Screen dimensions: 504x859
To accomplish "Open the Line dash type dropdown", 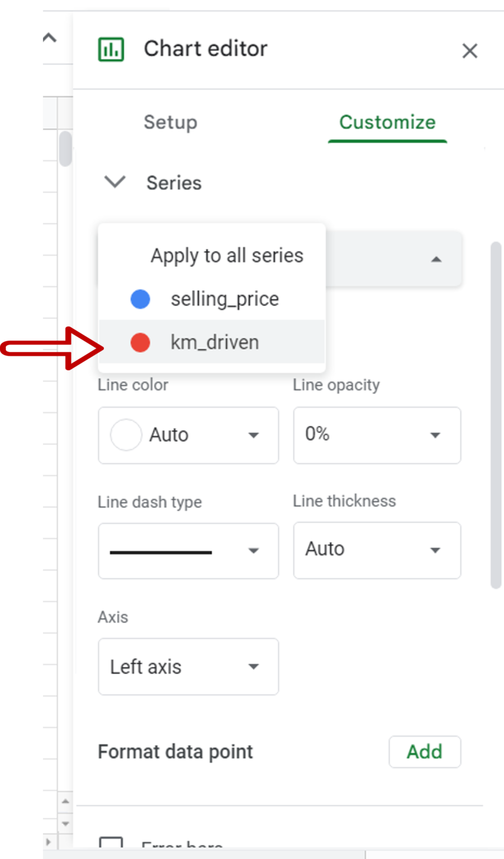I will [x=188, y=551].
